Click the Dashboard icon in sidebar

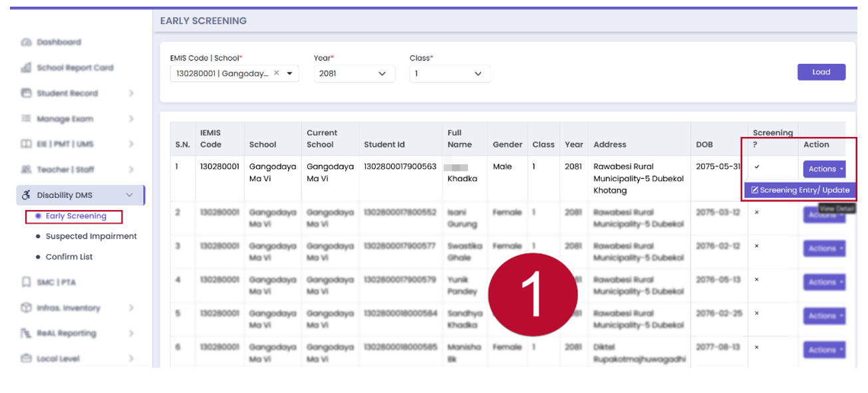point(27,43)
